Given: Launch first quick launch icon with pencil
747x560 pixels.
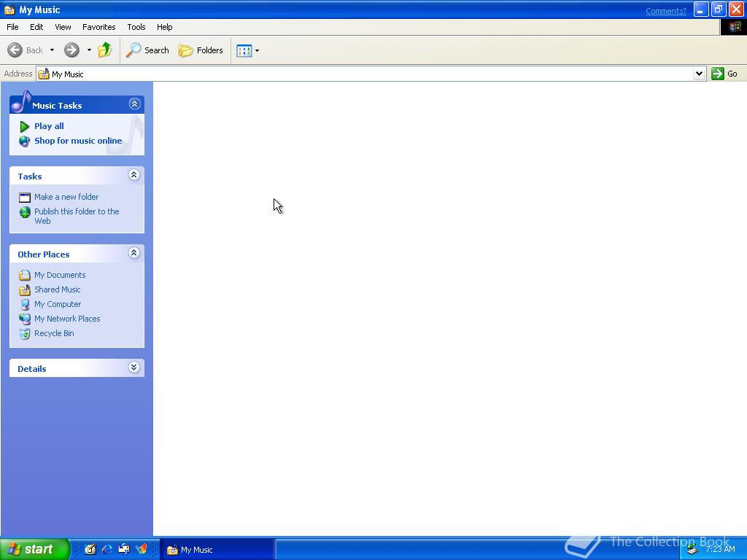Looking at the screenshot, I should click(x=90, y=550).
